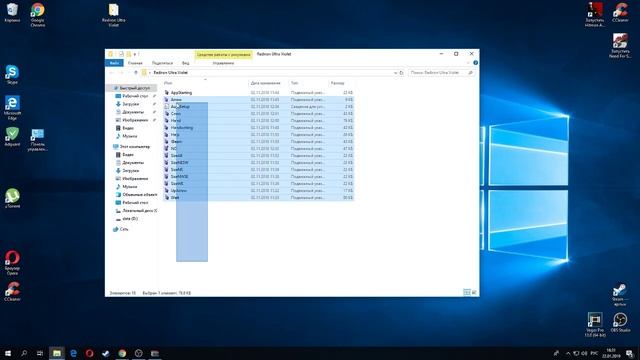Open the taskbar clock and date

pos(611,353)
